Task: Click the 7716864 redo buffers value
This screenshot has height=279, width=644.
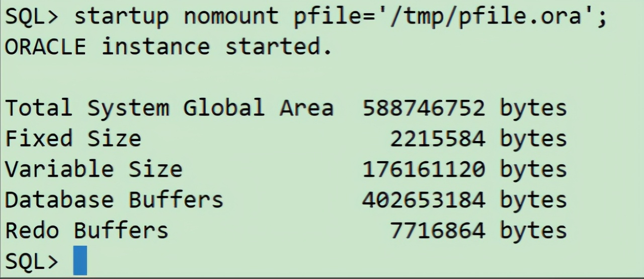Action: 437,231
